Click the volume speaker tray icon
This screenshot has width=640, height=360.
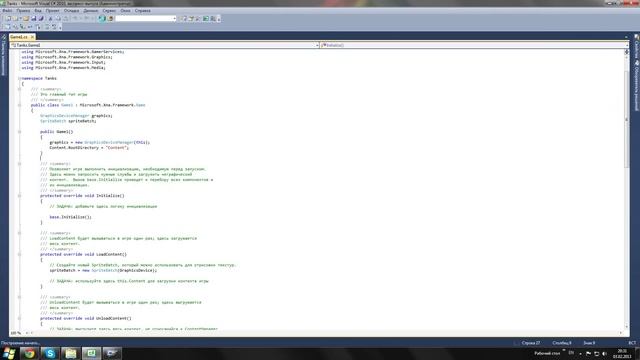[604, 353]
